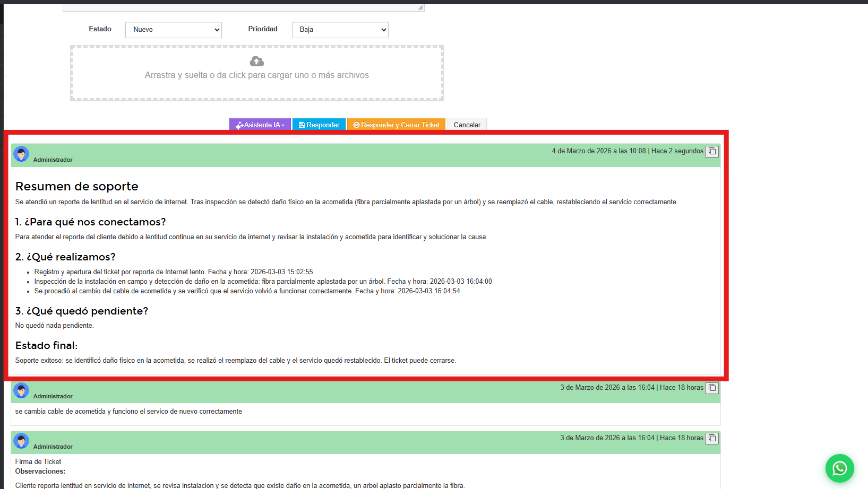Screen dimensions: 868x489
Task: Open the WhatsApp chat bubble
Action: coord(839,468)
